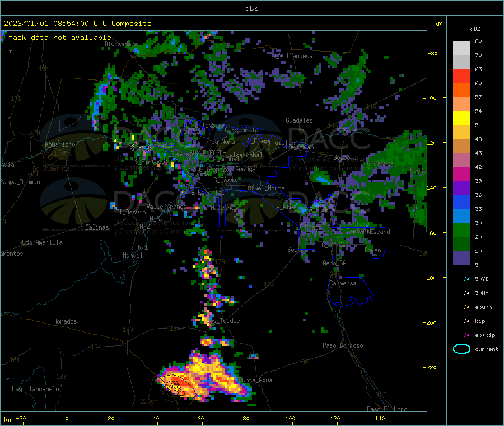Click the Los_Toldos map label
This screenshot has width=504, height=426.
point(223,321)
